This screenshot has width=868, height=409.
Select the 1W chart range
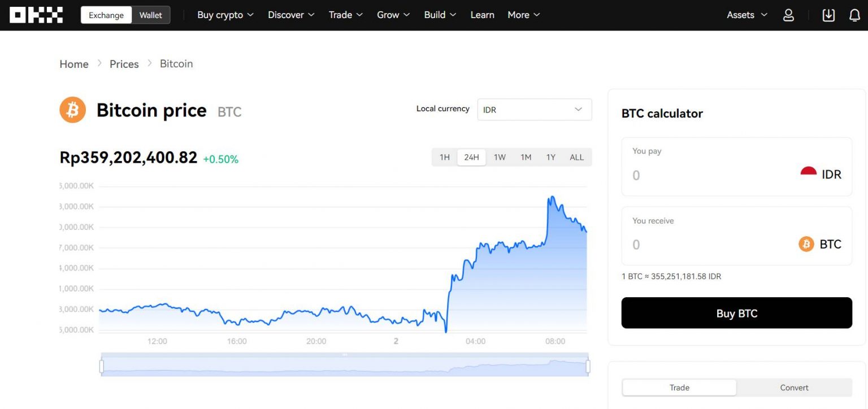[x=499, y=157]
